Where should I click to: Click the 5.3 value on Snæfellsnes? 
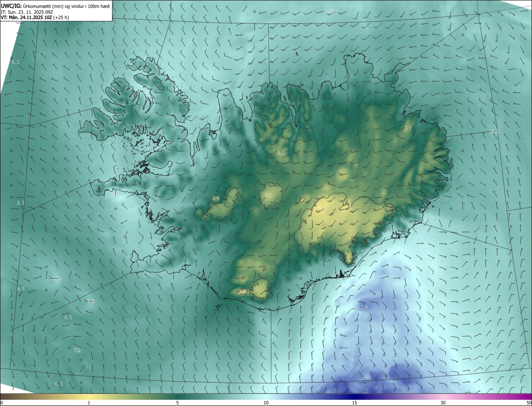140,183
